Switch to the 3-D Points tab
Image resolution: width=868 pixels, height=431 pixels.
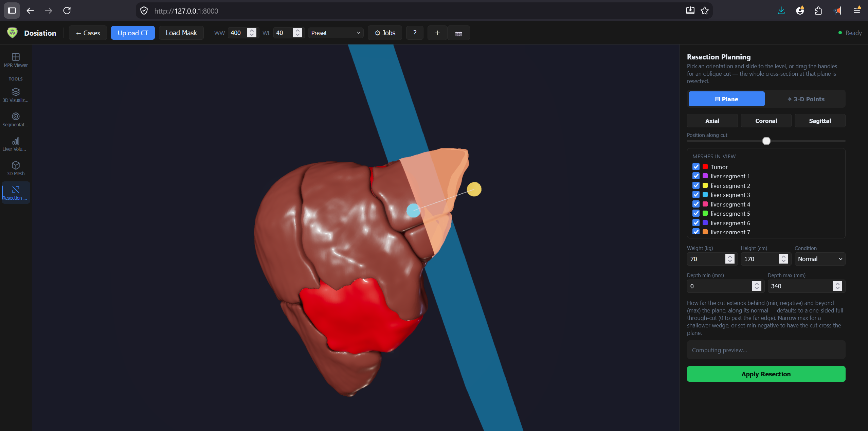[806, 99]
